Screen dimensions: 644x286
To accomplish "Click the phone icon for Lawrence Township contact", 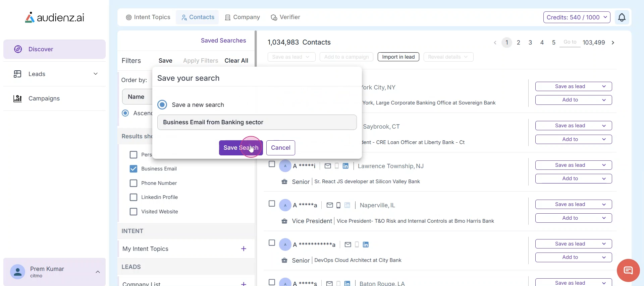I will tap(337, 166).
